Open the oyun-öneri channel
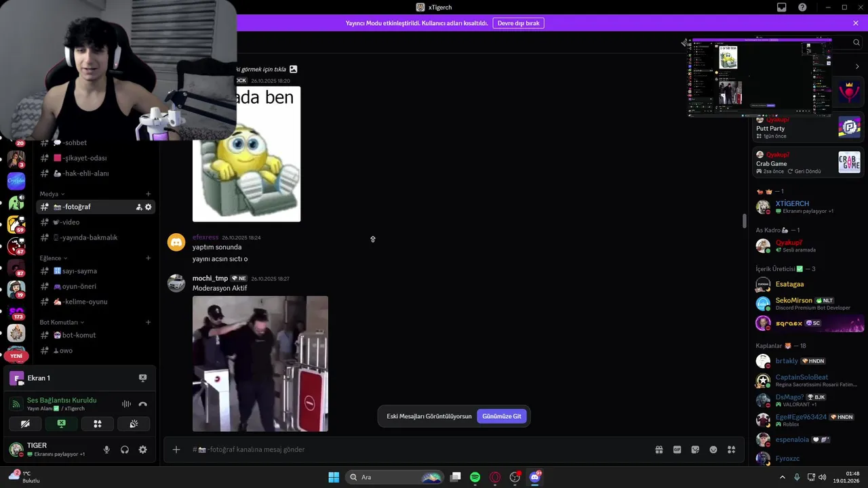Viewport: 868px width, 488px height. coord(96,287)
